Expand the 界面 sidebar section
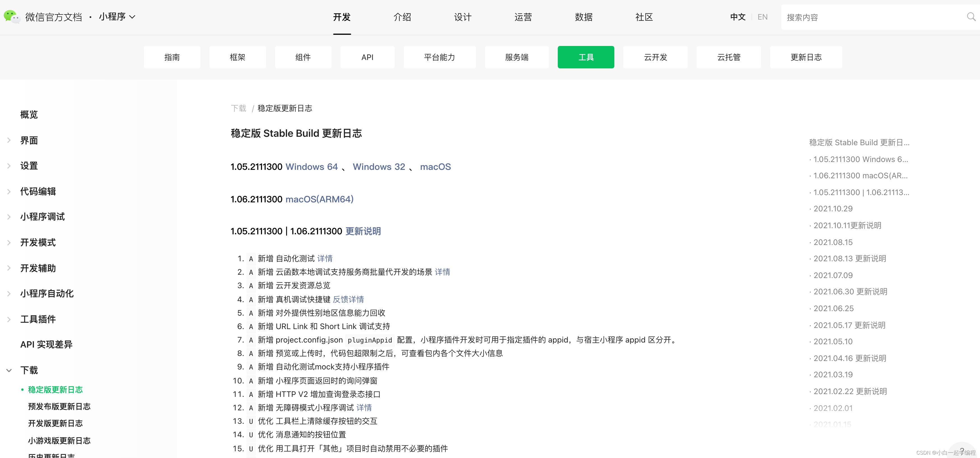Image resolution: width=980 pixels, height=458 pixels. (x=9, y=140)
